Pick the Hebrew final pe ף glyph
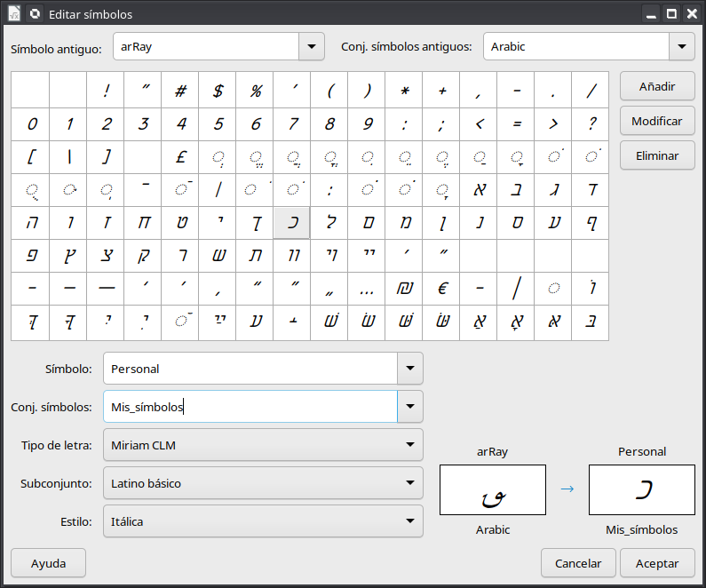Screen dimensions: 706x588 (x=591, y=222)
